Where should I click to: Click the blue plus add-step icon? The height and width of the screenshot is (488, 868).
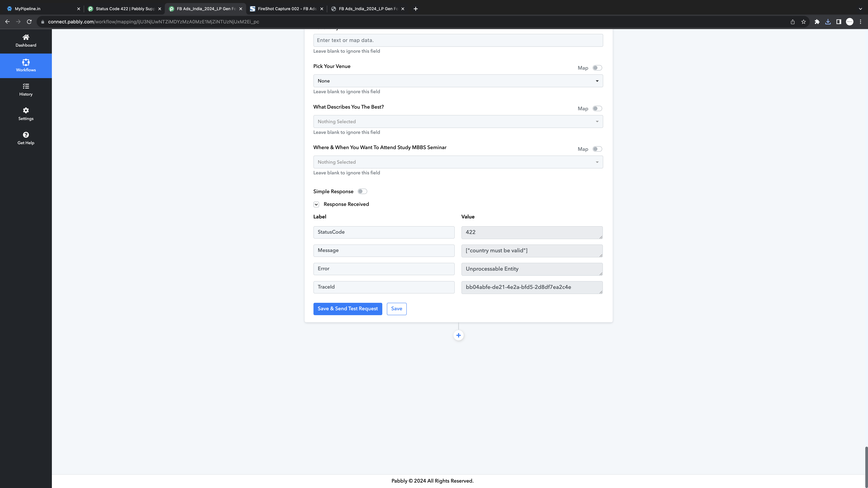tap(458, 335)
